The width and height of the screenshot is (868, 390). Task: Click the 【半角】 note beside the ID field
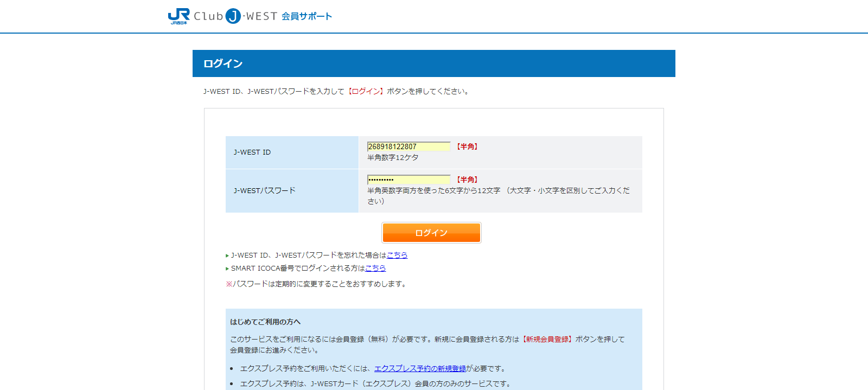[x=467, y=146]
